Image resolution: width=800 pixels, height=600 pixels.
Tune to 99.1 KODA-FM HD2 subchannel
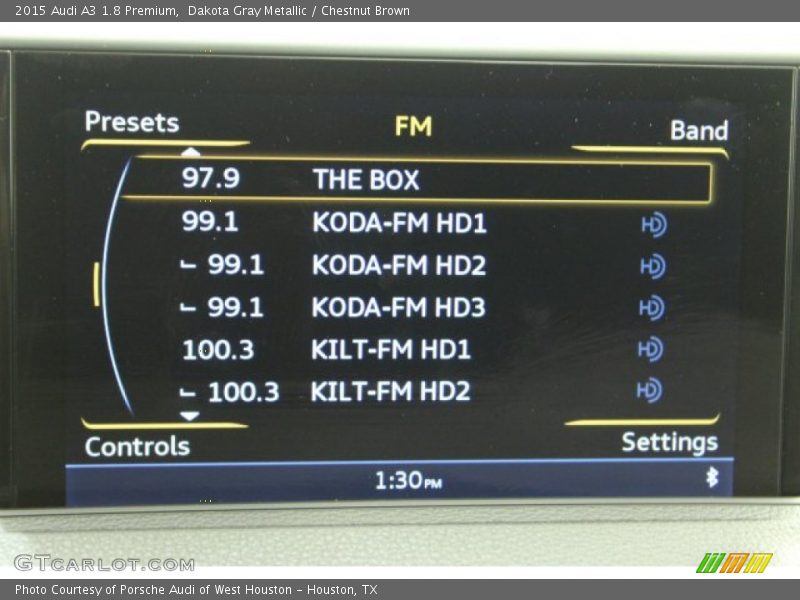pyautogui.click(x=423, y=265)
